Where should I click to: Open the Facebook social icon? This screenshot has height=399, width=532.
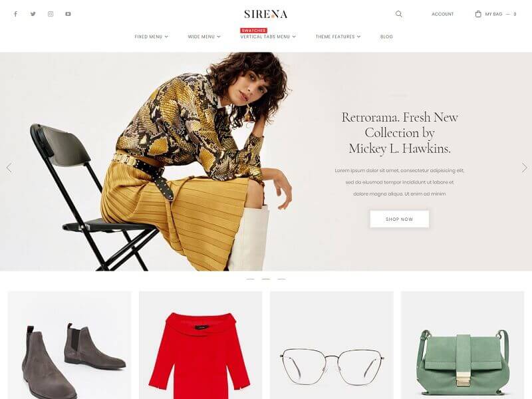pyautogui.click(x=15, y=14)
